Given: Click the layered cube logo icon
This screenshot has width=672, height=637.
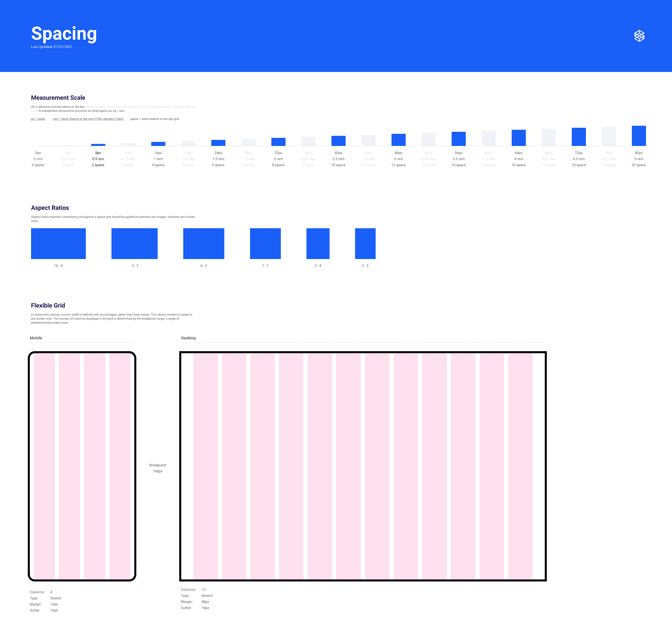Looking at the screenshot, I should [639, 36].
